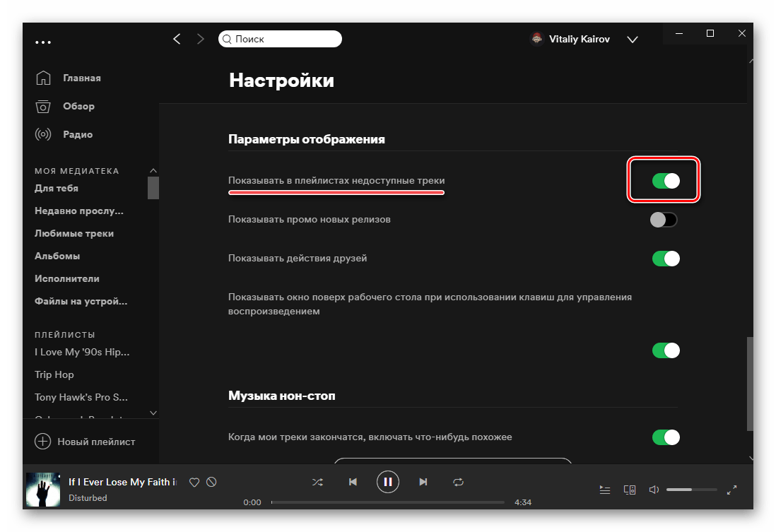Pause the current song
The height and width of the screenshot is (532, 776).
click(387, 482)
